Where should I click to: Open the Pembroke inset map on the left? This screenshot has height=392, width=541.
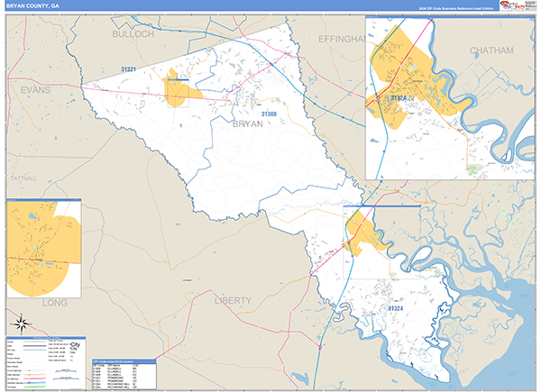click(44, 249)
